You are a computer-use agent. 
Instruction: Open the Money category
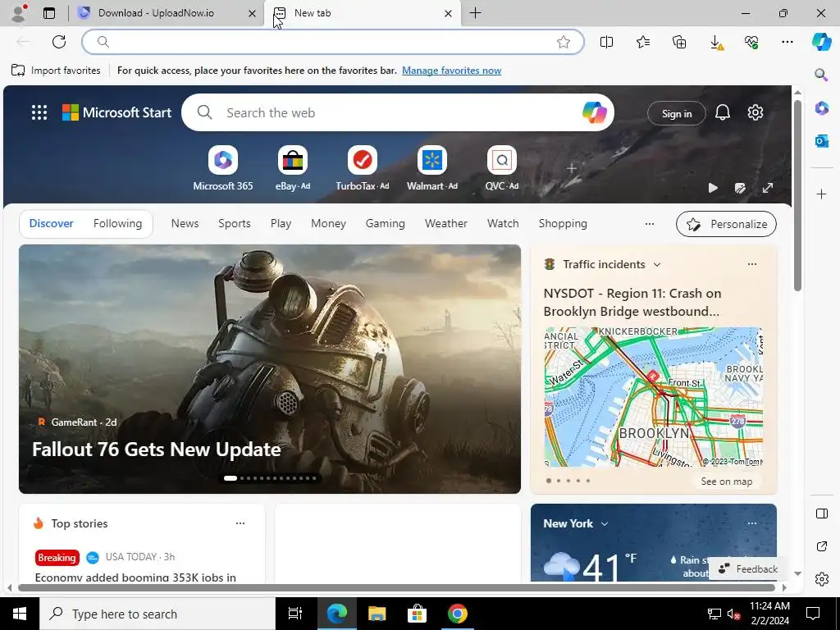[328, 223]
